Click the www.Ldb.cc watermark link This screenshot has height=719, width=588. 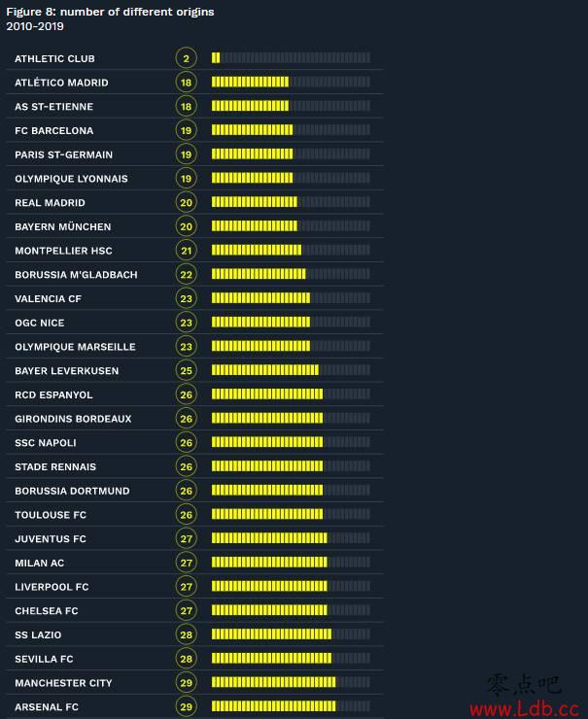click(x=525, y=709)
